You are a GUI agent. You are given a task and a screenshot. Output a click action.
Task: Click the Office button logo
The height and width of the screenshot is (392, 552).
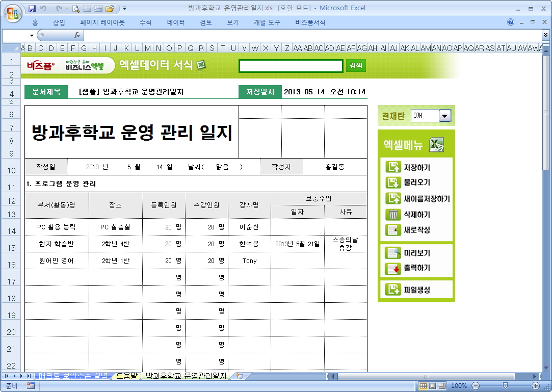coord(12,12)
